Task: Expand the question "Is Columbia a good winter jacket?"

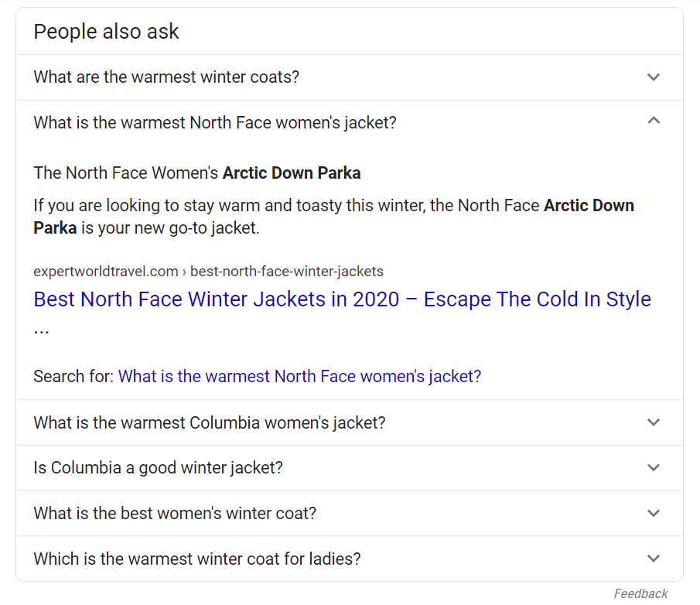Action: [x=159, y=468]
